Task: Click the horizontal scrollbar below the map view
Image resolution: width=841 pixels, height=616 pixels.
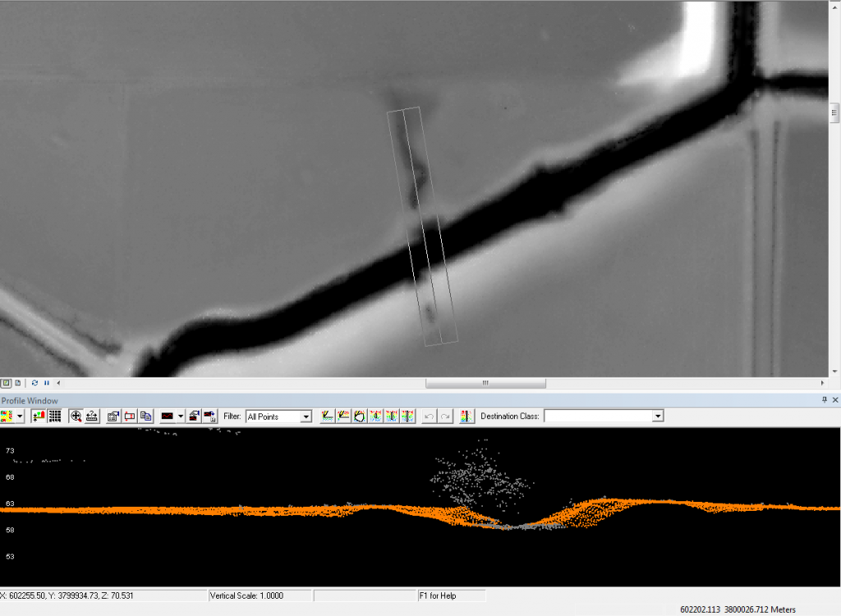Action: pos(485,383)
